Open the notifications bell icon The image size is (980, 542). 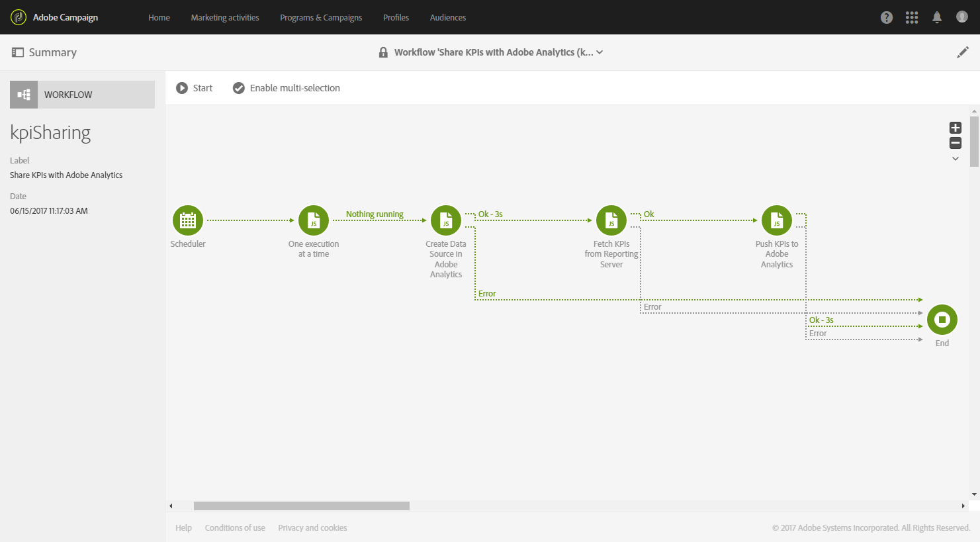pyautogui.click(x=937, y=18)
